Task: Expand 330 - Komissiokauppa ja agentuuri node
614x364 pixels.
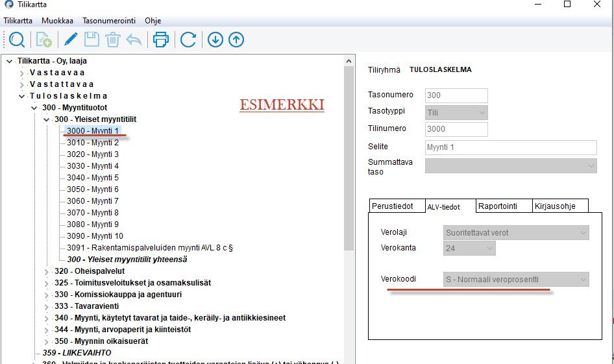Action: [47, 295]
